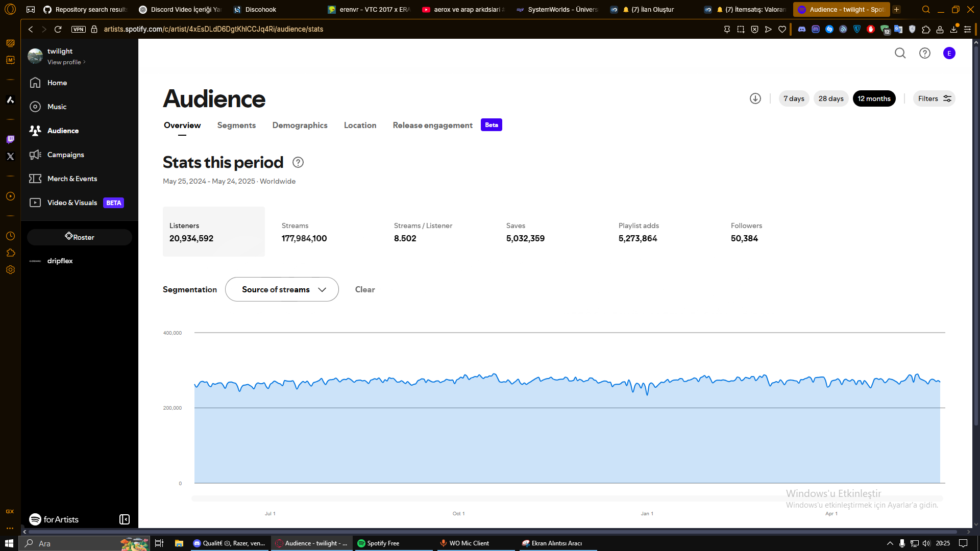Select the 28 days time range
980x551 pixels.
(831, 98)
